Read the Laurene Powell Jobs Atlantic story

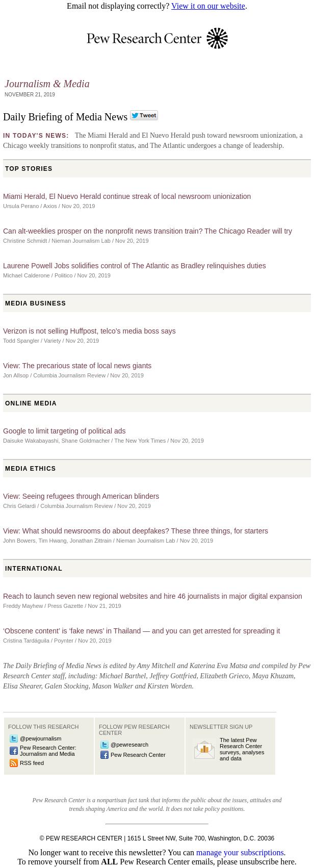click(x=134, y=266)
